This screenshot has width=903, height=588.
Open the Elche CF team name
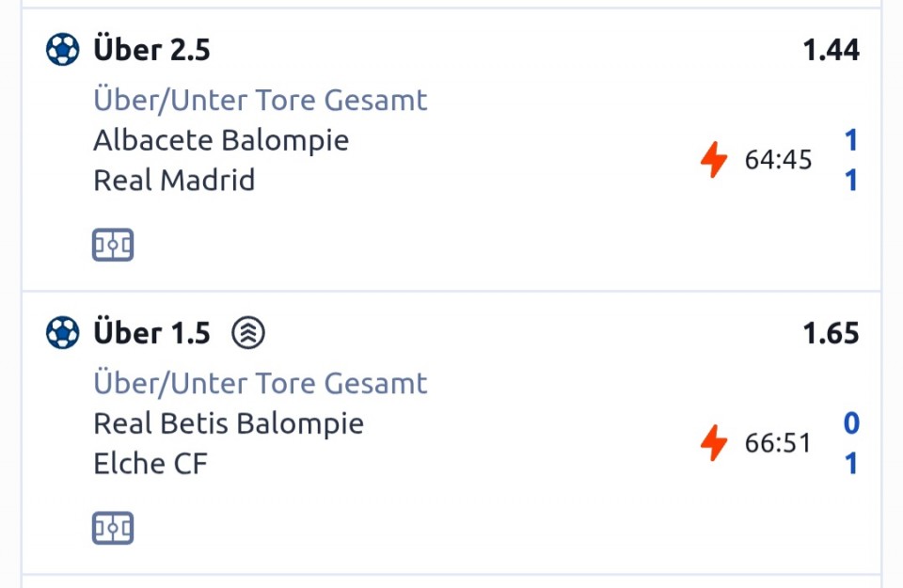pos(150,463)
